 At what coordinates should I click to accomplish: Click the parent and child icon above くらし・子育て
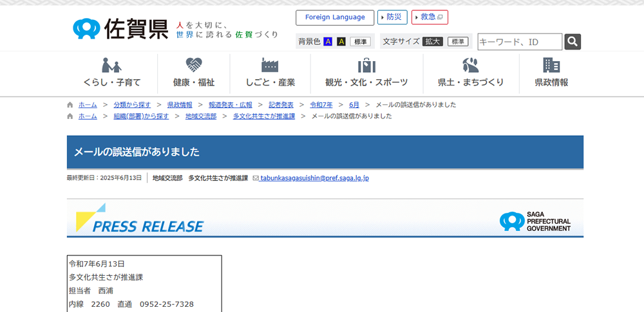click(x=111, y=65)
